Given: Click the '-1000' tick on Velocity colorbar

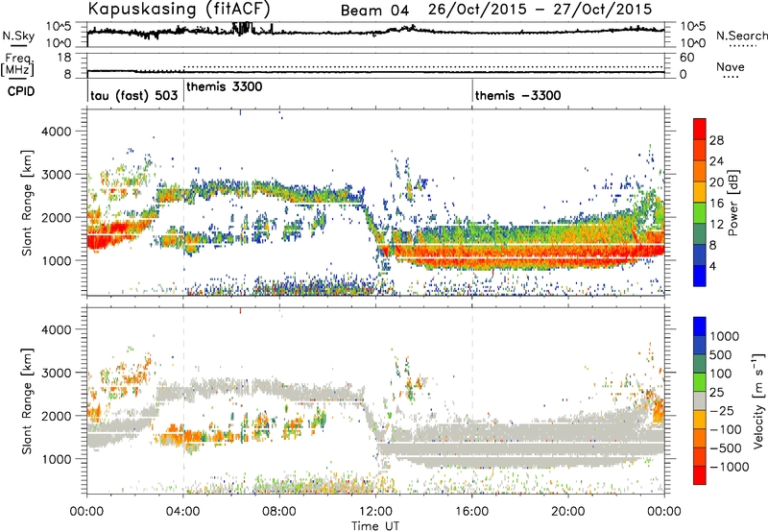Looking at the screenshot, I should (730, 467).
